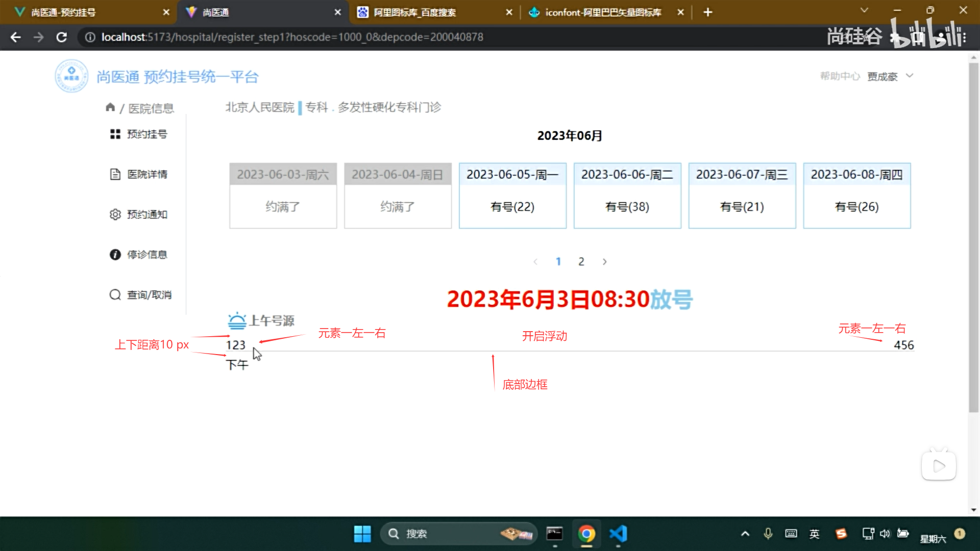Select the 预约挂号 sidebar icon

(115, 134)
